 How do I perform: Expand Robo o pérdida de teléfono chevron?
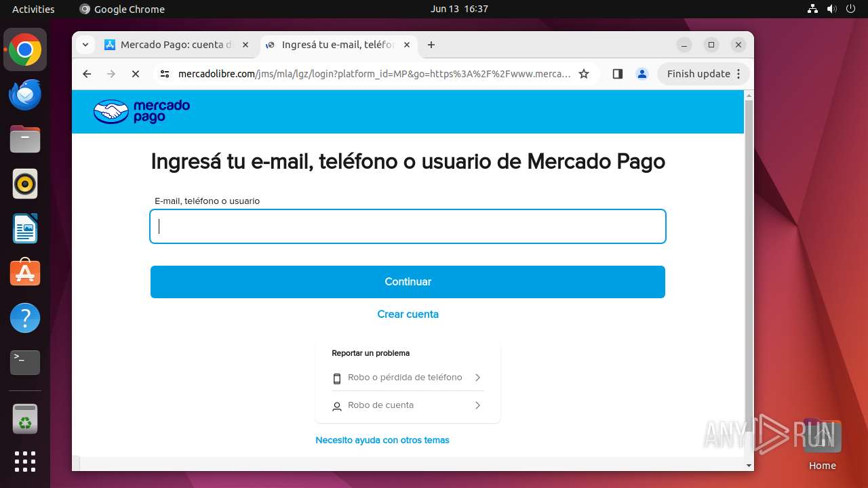pyautogui.click(x=477, y=378)
